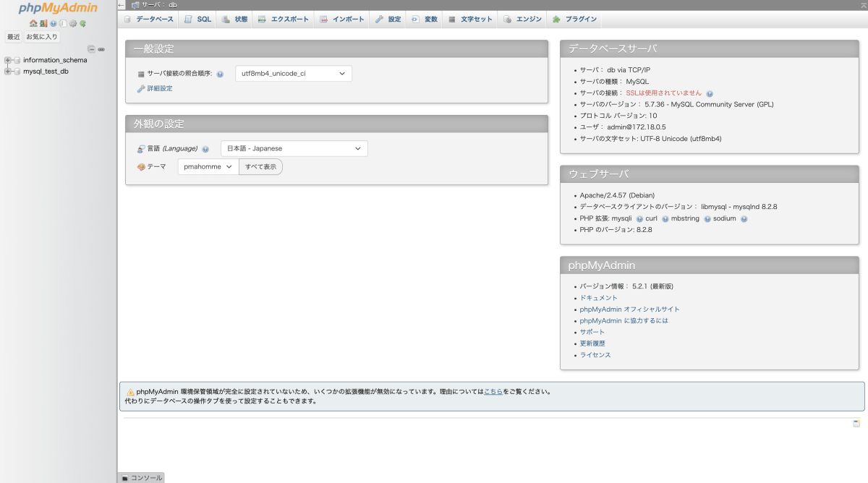Click the 5.7.36 - MySQL Community Server text
Screen dimensions: 868x483
(709, 104)
